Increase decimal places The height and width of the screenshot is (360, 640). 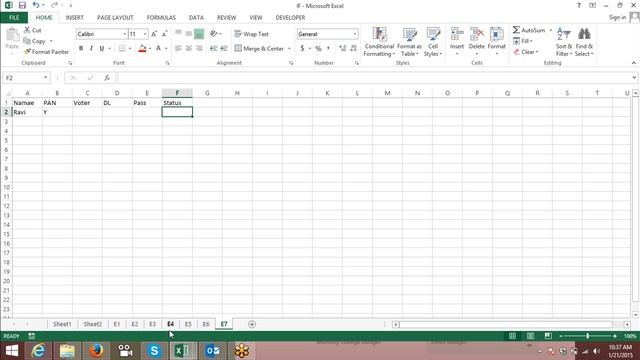(x=342, y=48)
